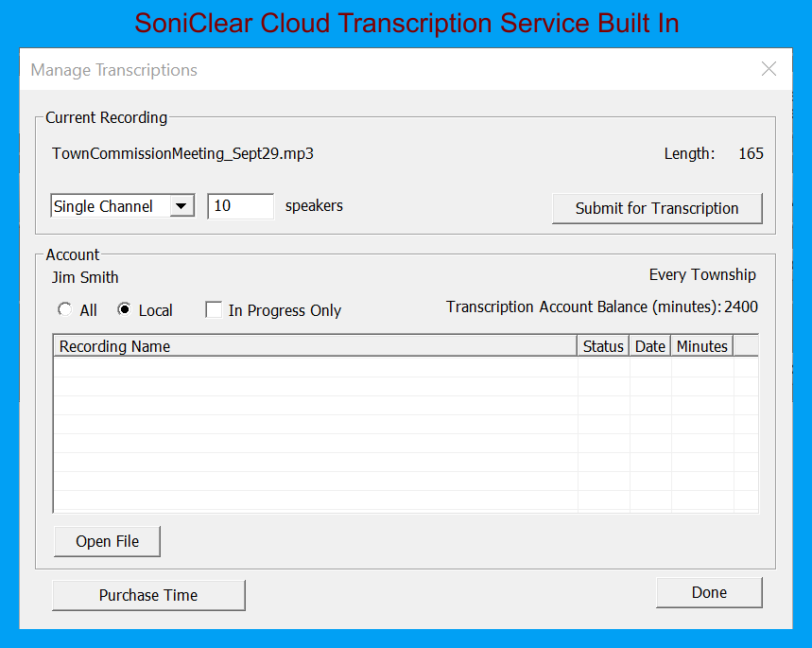Click the Purchase Time button
Image resolution: width=812 pixels, height=648 pixels.
pyautogui.click(x=147, y=595)
